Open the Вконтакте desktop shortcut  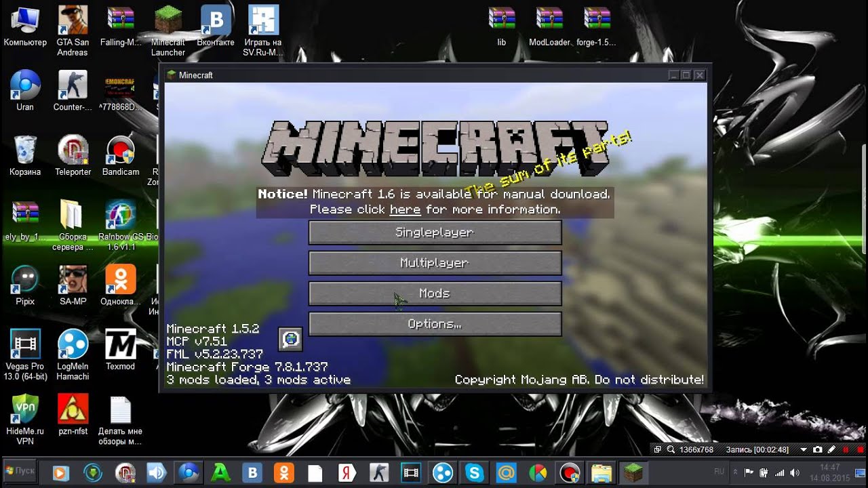[216, 27]
